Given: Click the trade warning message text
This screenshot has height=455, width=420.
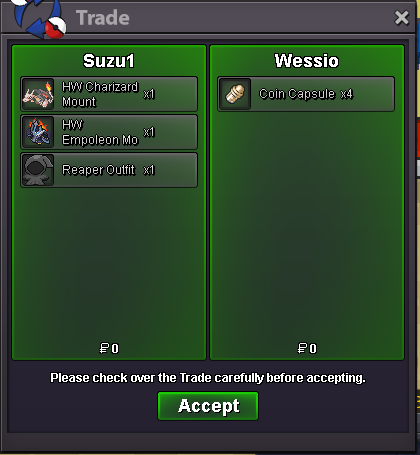Looking at the screenshot, I should 208,378.
